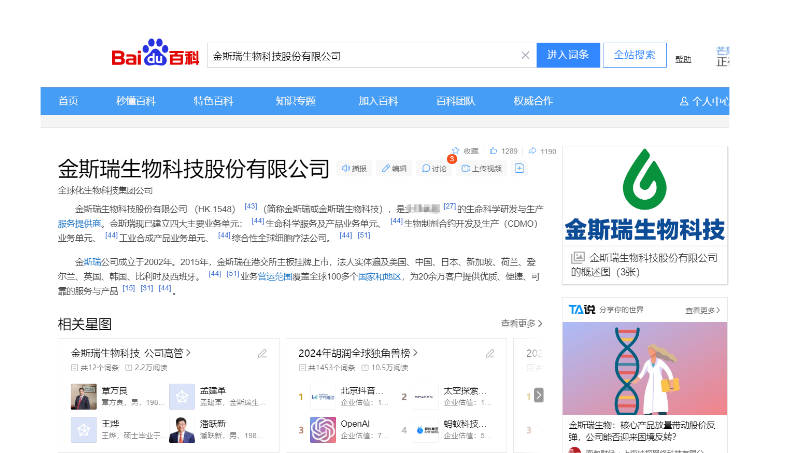Open 个人中心 in the navigation bar
Viewport: 800px width, 453px height.
pos(704,101)
